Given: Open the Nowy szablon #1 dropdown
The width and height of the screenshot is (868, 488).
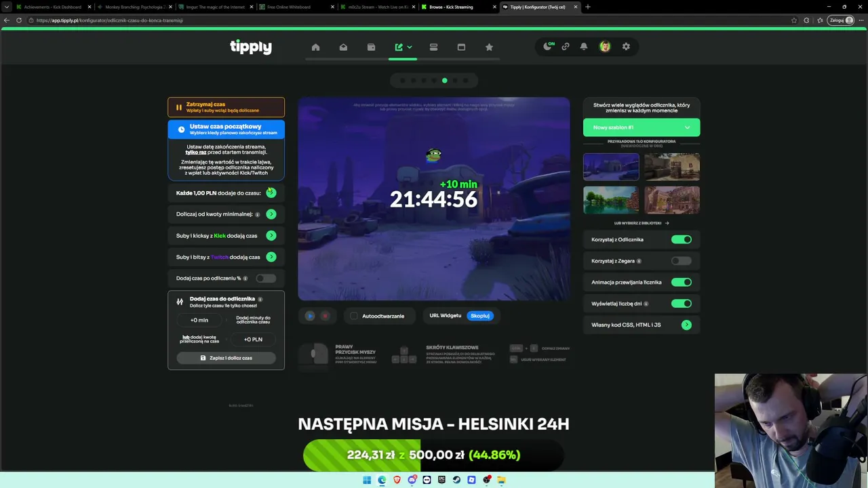Looking at the screenshot, I should [x=642, y=127].
